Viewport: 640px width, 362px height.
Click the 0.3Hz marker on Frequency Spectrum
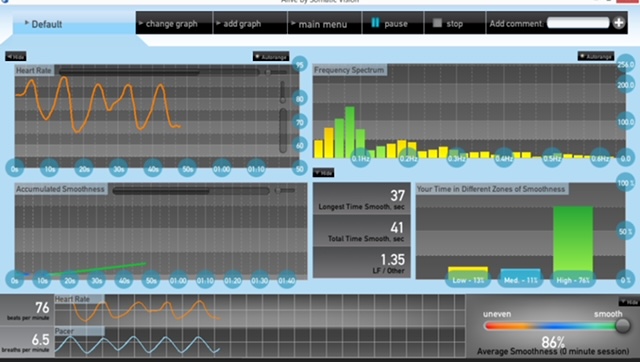pyautogui.click(x=457, y=158)
